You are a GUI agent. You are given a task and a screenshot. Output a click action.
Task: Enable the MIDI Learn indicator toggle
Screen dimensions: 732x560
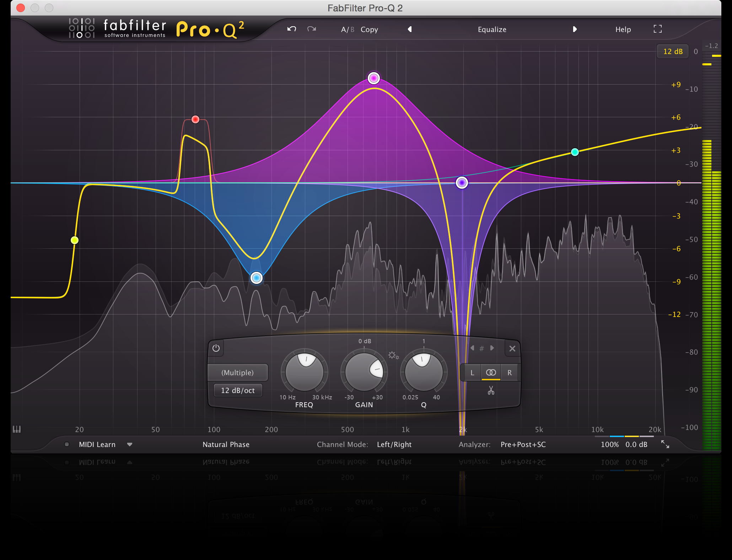pyautogui.click(x=66, y=444)
